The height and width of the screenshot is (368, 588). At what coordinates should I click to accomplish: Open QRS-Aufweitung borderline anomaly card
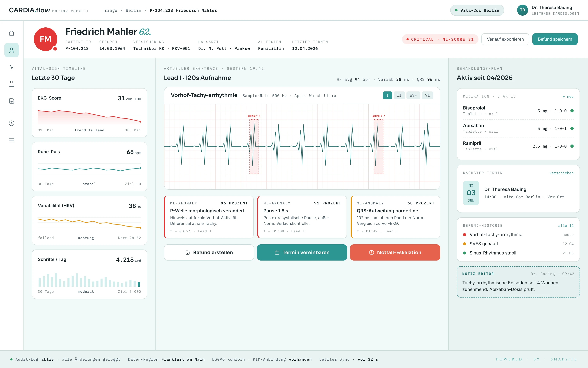point(395,217)
